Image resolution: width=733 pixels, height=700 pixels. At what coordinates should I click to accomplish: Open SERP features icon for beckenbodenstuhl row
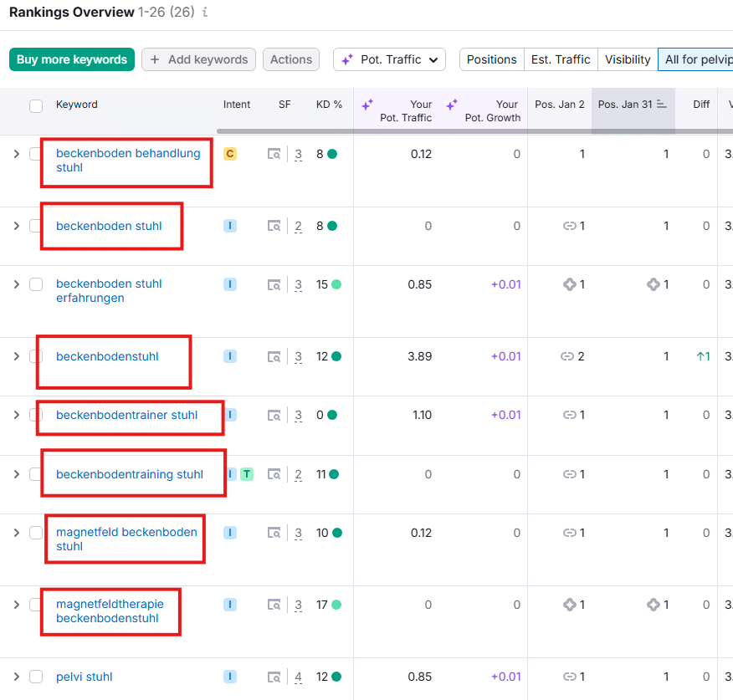tap(274, 357)
